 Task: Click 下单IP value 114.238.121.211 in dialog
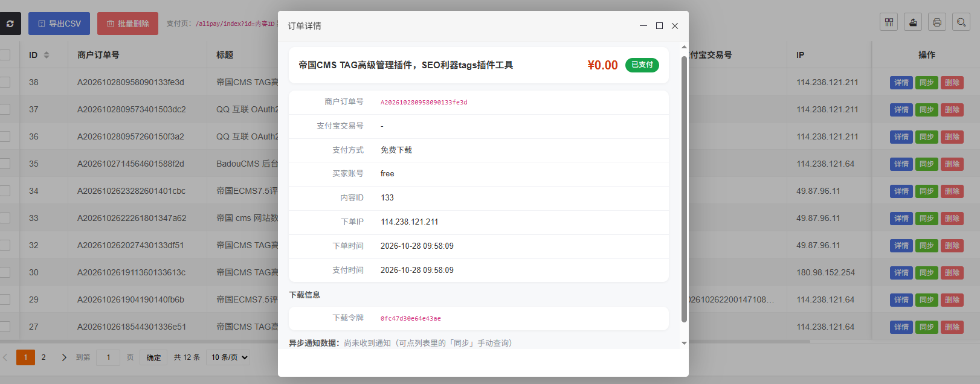(409, 222)
